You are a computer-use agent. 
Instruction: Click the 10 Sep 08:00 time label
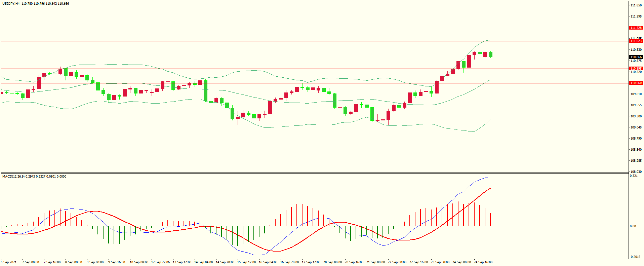(x=139, y=262)
